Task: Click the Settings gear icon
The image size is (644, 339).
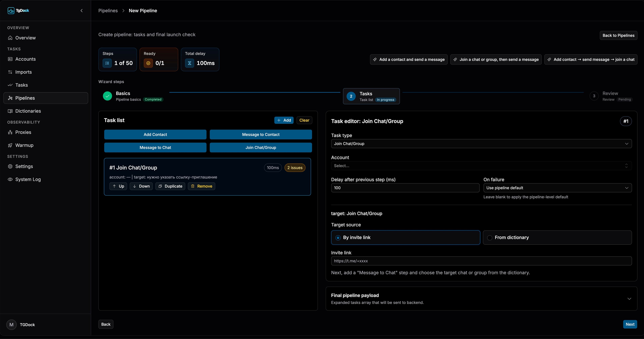Action: (x=10, y=166)
